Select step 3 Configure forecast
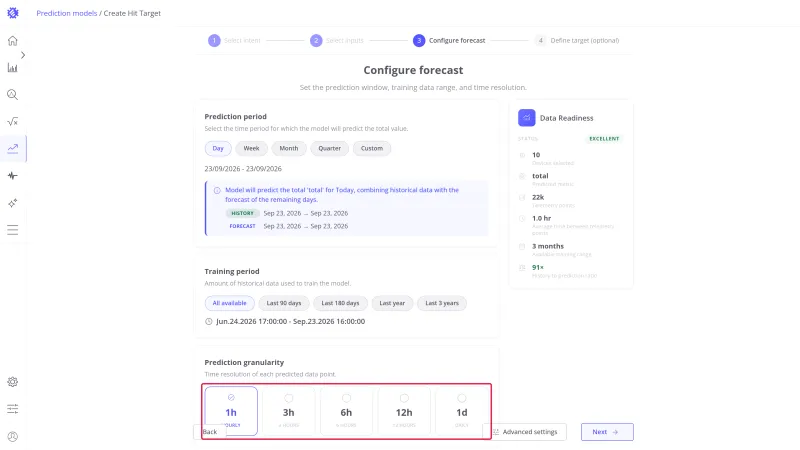 point(449,40)
